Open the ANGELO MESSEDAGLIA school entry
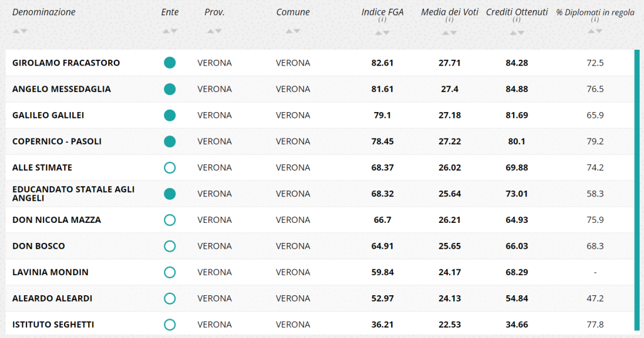The width and height of the screenshot is (644, 338). click(x=62, y=89)
